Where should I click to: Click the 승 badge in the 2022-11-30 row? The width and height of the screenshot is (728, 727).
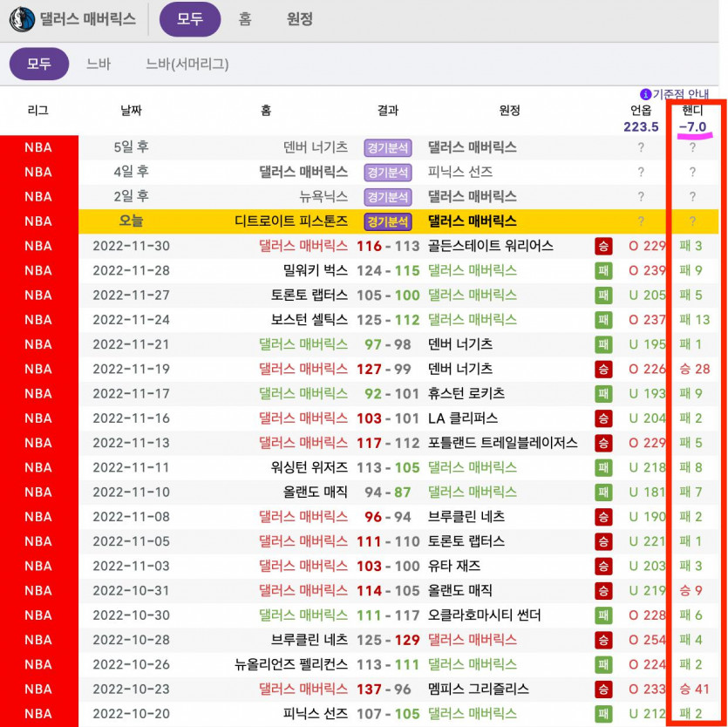click(x=603, y=246)
